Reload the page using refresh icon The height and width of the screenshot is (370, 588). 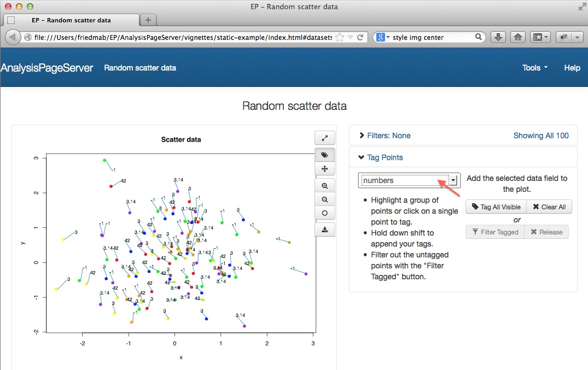coord(360,37)
